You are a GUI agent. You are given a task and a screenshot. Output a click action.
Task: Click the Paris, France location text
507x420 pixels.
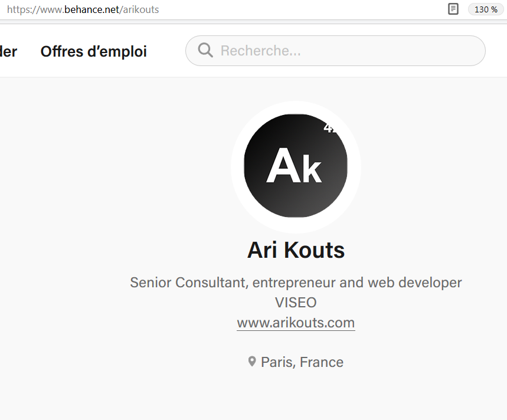[x=302, y=362]
